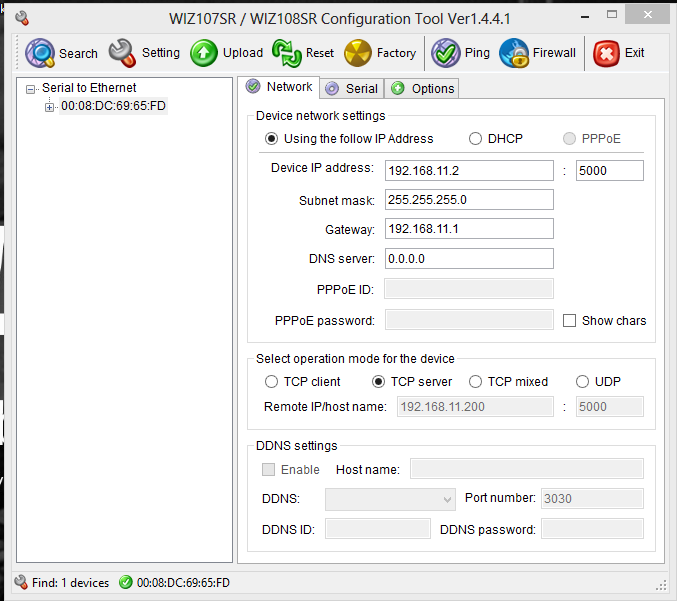Select Serial to Ethernet tree root
The width and height of the screenshot is (677, 601).
(89, 88)
